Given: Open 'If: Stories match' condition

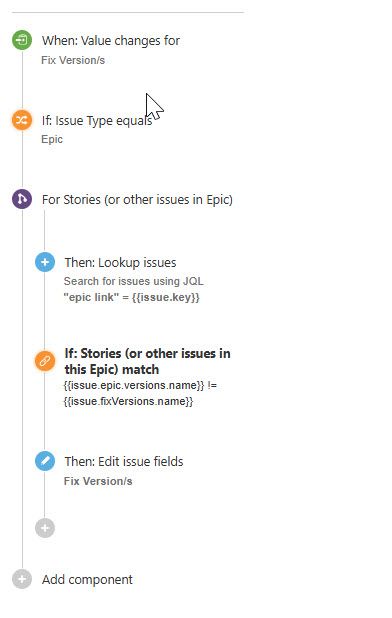Looking at the screenshot, I should point(147,361).
